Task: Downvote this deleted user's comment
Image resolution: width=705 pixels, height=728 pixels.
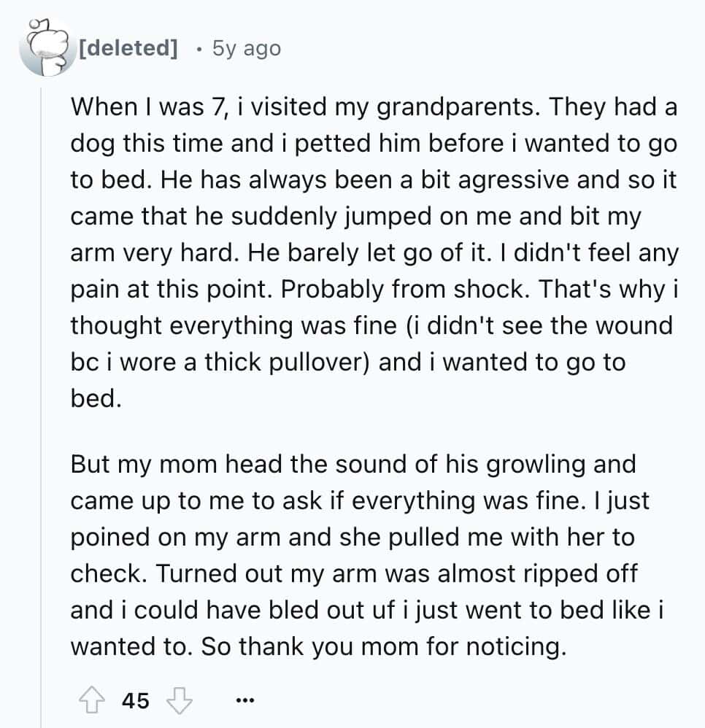Action: tap(180, 702)
